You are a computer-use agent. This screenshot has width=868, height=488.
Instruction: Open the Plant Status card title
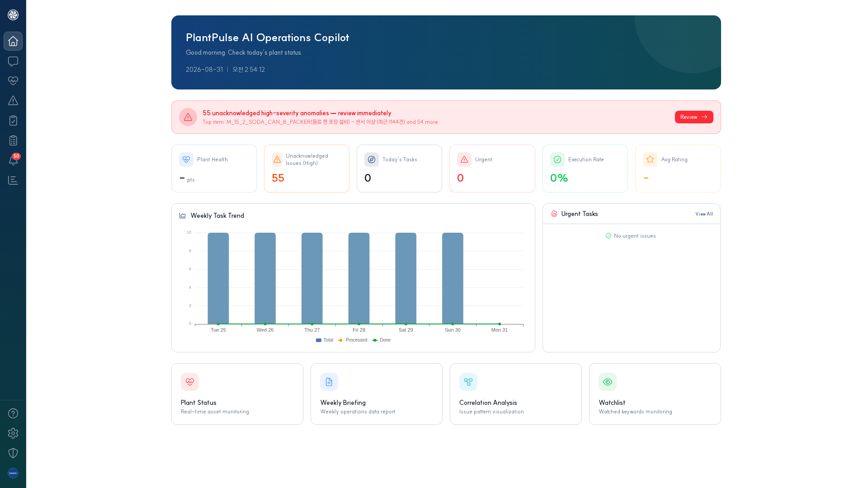(198, 403)
